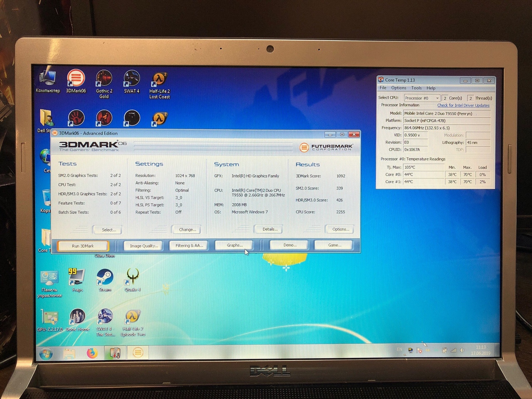
Task: Open the network signal tray icon
Action: click(x=453, y=350)
